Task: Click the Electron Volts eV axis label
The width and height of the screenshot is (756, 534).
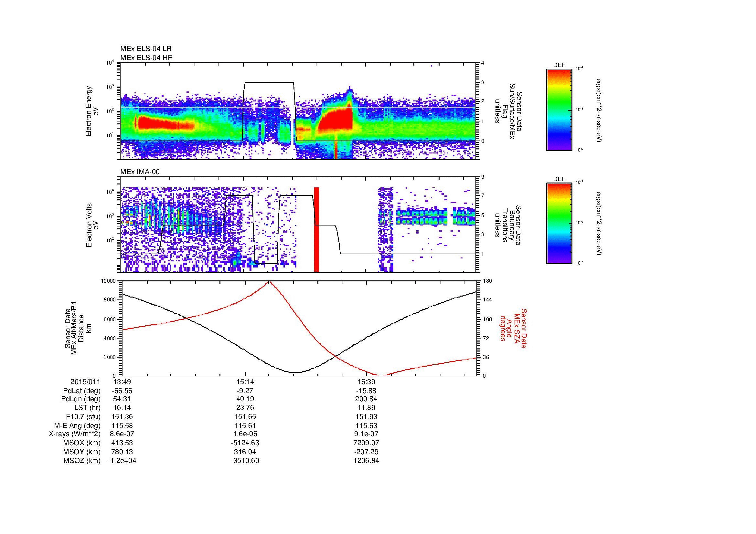Action: [92, 225]
